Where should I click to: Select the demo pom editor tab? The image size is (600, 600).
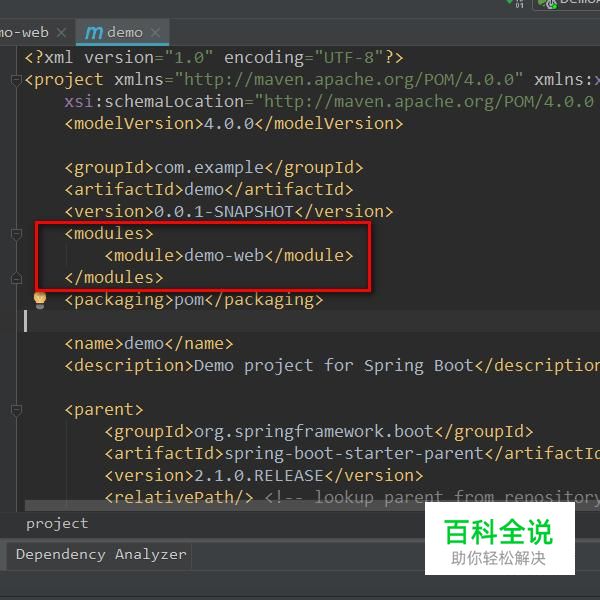pyautogui.click(x=122, y=33)
